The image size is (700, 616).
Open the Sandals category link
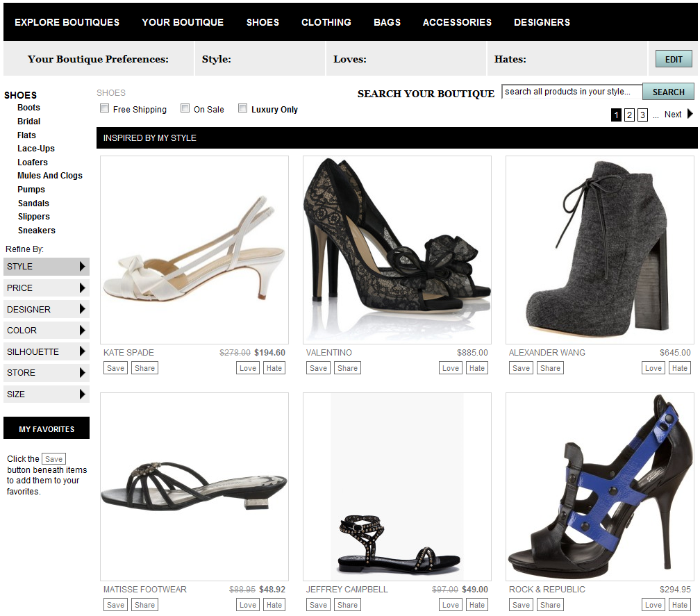(x=33, y=203)
